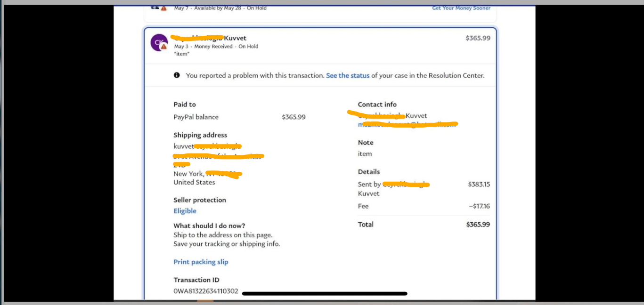Click the warning icon on the May 7 transaction

163,8
